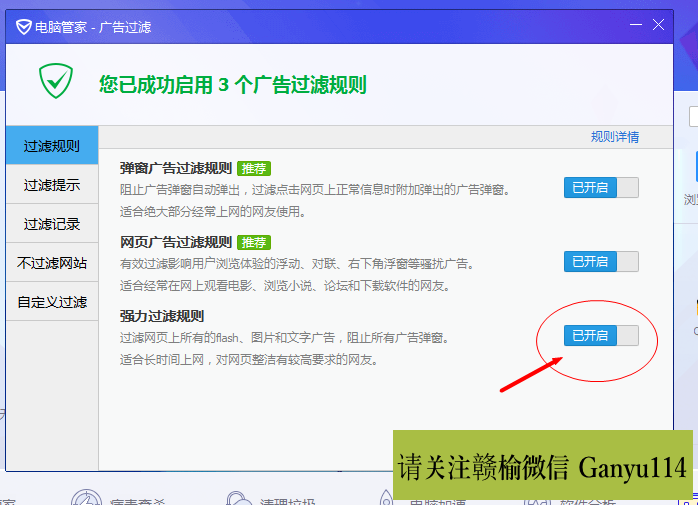Turn off the 弹窗广告过滤规则 switch
Screen dimensions: 698x505
(x=601, y=187)
